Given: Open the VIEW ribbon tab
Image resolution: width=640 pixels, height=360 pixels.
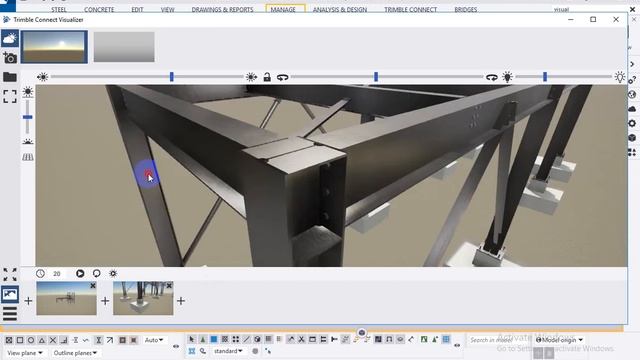Looking at the screenshot, I should coord(167,9).
